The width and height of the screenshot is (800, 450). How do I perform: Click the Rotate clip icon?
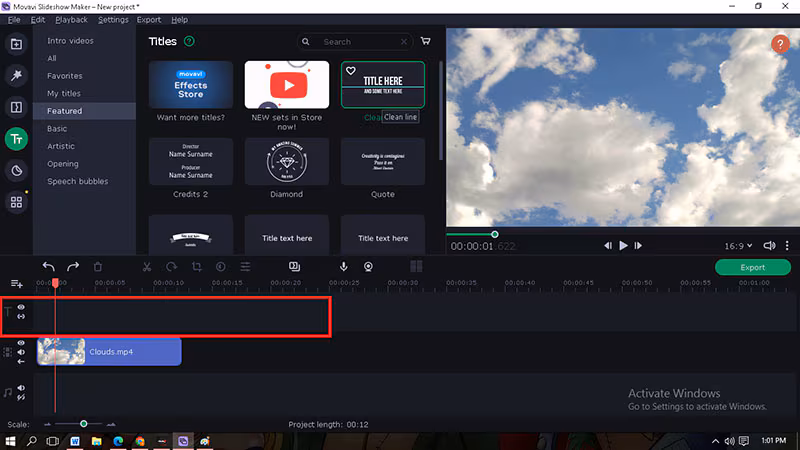(x=171, y=266)
